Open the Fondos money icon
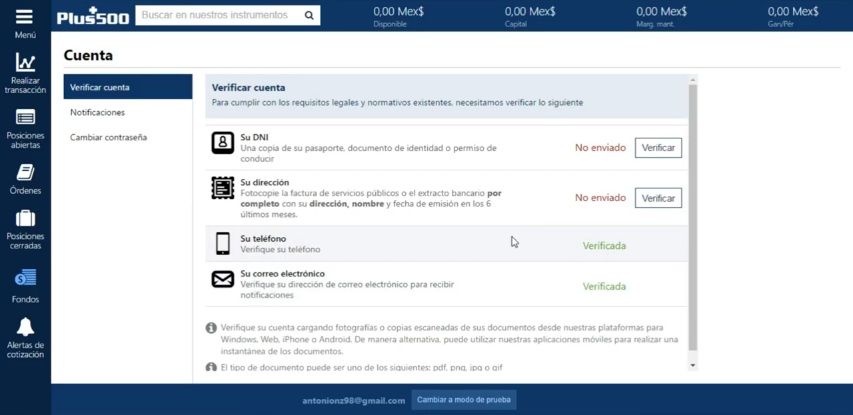Screen dimensions: 853x415 point(25,278)
